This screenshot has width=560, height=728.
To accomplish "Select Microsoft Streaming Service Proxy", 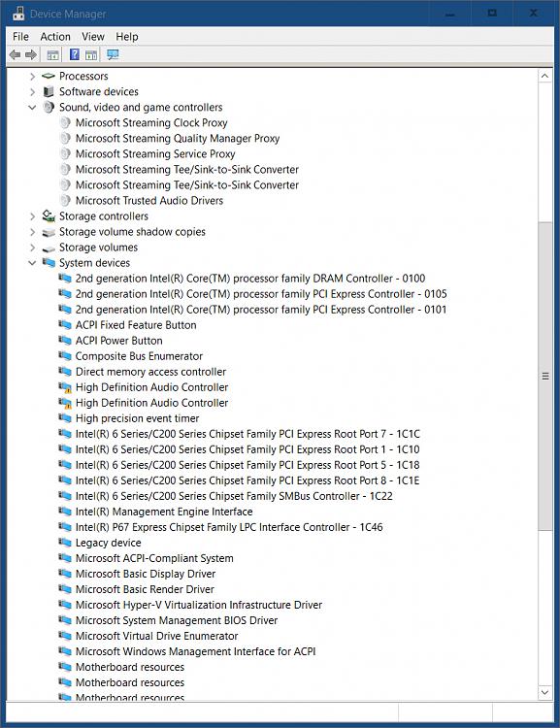I will 155,153.
